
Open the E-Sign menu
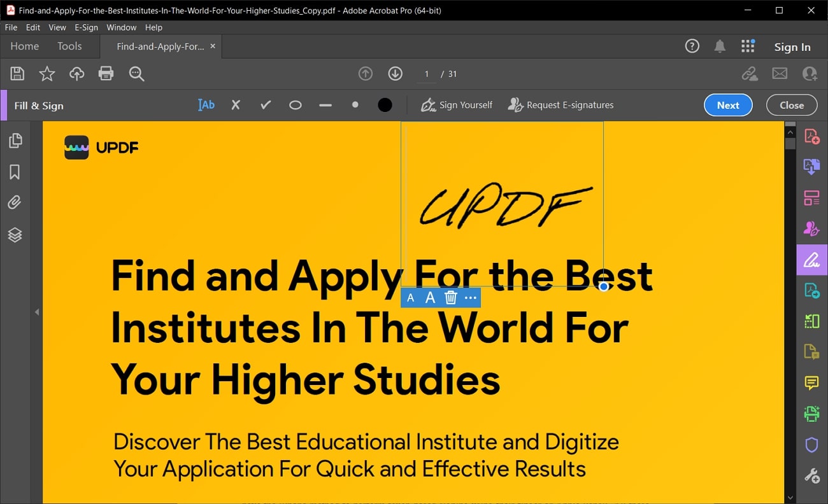coord(86,27)
